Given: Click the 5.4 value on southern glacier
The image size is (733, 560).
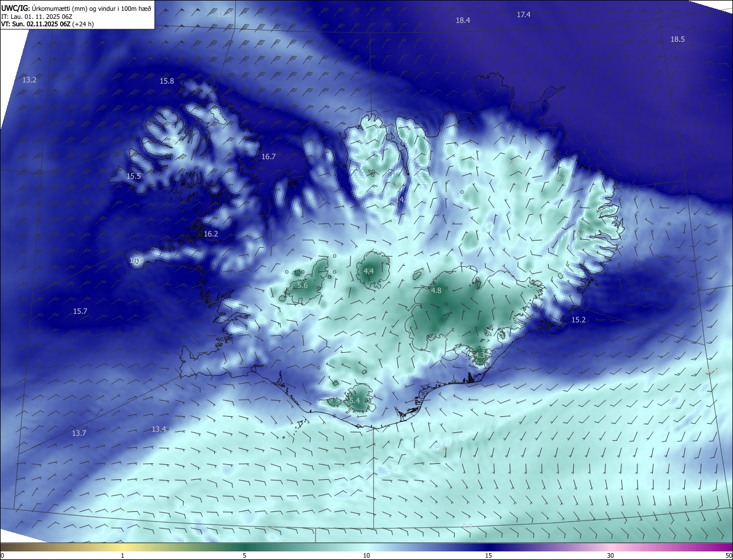Looking at the screenshot, I should 354,400.
